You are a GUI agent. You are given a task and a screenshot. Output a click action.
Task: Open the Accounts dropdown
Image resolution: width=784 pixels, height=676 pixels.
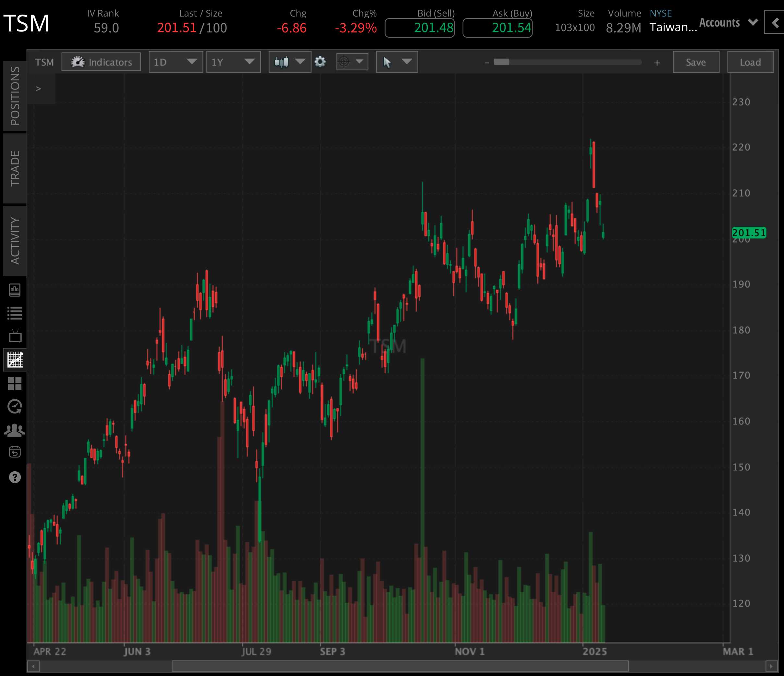[729, 23]
